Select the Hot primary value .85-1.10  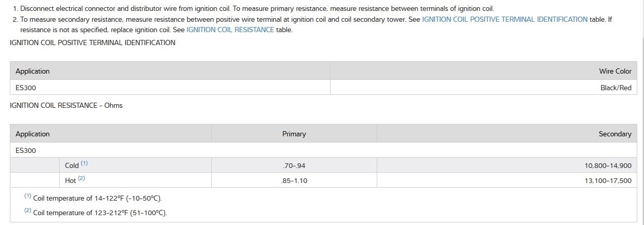coord(294,180)
